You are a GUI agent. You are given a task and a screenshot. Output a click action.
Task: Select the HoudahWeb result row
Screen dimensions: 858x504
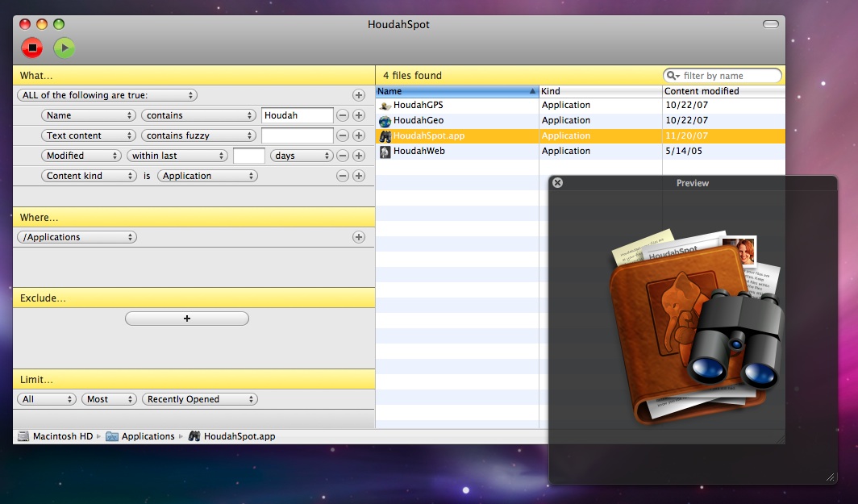(581, 151)
